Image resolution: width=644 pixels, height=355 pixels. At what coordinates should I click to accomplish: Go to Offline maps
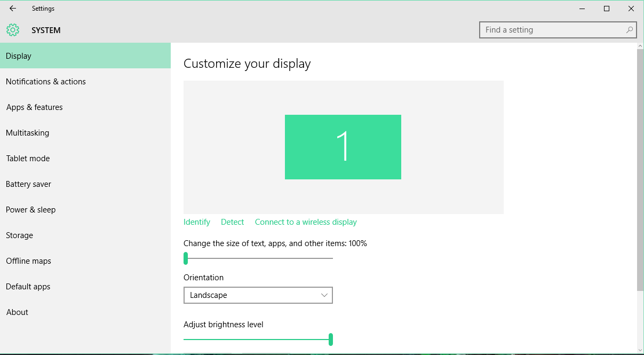coord(29,261)
